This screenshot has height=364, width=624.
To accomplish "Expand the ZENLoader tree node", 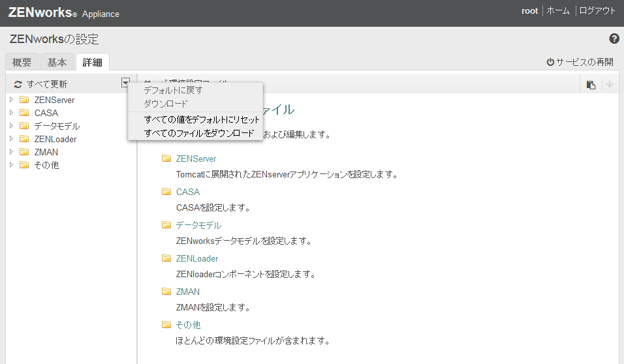I will tap(11, 139).
